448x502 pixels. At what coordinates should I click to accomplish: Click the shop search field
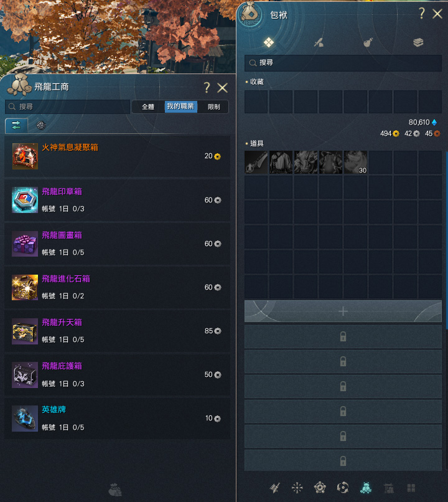[67, 107]
